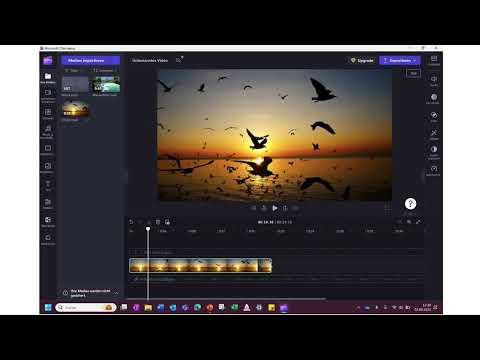Screen dimensions: 480x360
Task: Select the waterfall media thumbnail
Action: 106,84
